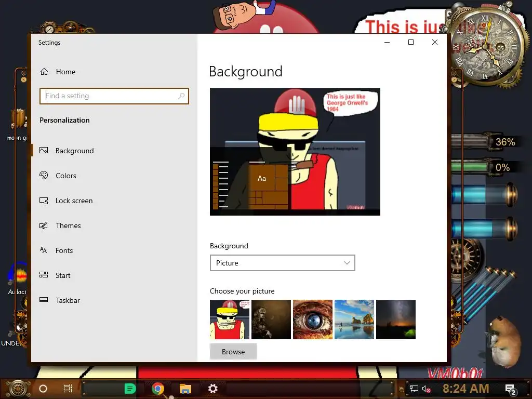Select the Background personalization page
This screenshot has width=532, height=399.
tap(74, 151)
